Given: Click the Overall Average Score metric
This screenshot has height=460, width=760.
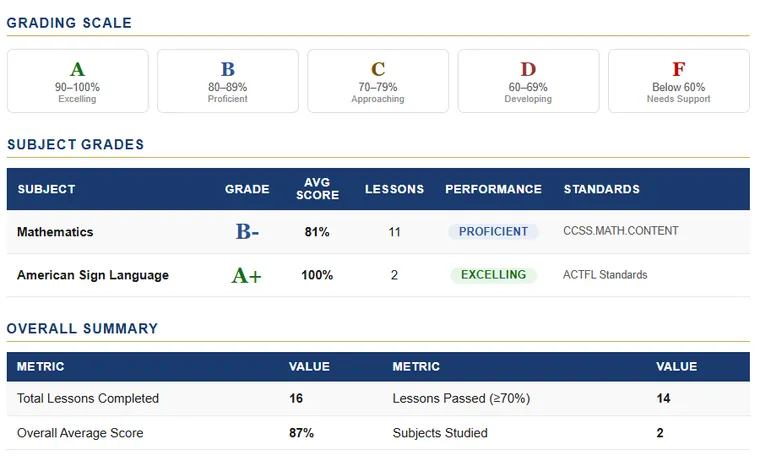Looking at the screenshot, I should [80, 432].
